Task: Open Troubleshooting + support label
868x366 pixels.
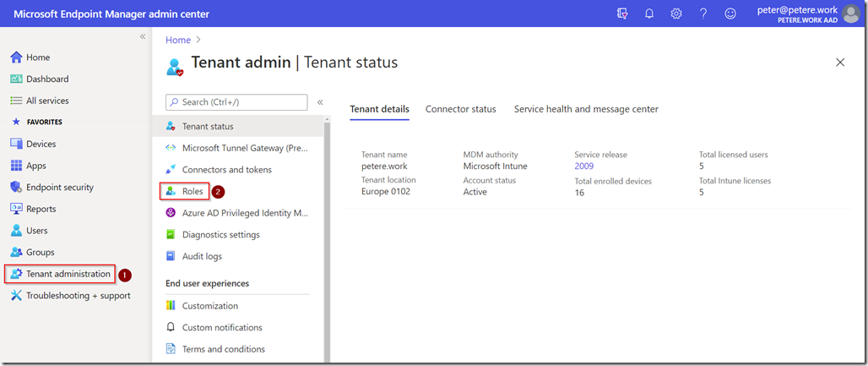Action: point(78,296)
